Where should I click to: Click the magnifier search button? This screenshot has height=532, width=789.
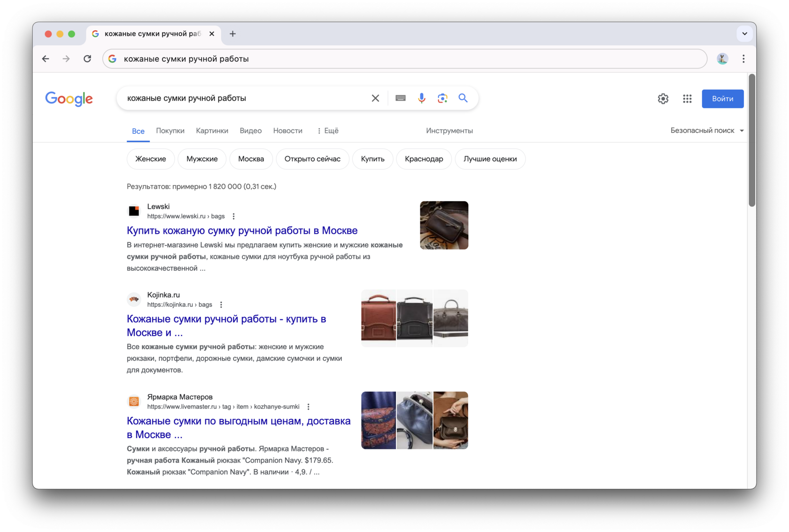tap(463, 98)
